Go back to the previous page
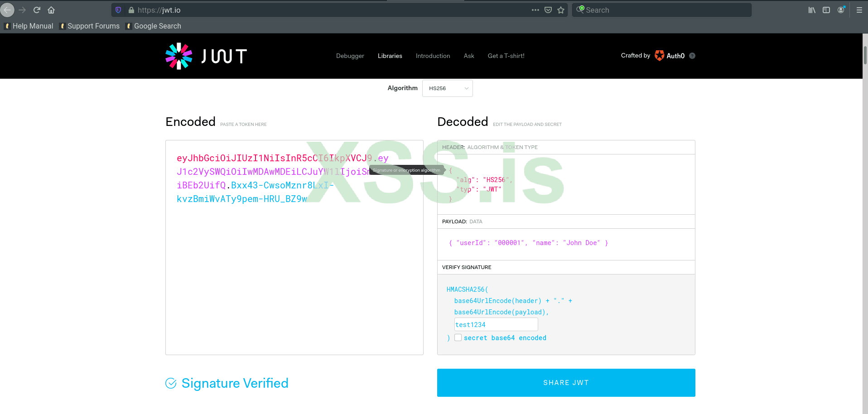 [x=7, y=10]
